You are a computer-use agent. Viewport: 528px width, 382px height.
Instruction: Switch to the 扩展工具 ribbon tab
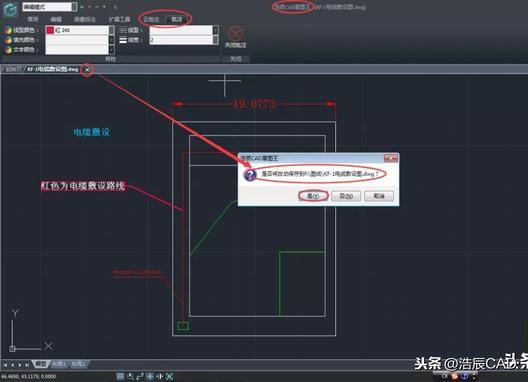pyautogui.click(x=120, y=19)
